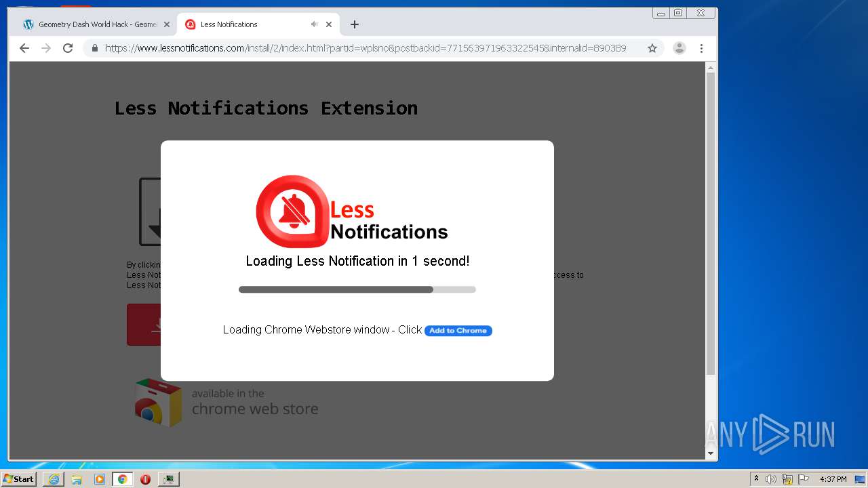Open the monitor app taskbar icon
This screenshot has width=868, height=488.
[168, 479]
